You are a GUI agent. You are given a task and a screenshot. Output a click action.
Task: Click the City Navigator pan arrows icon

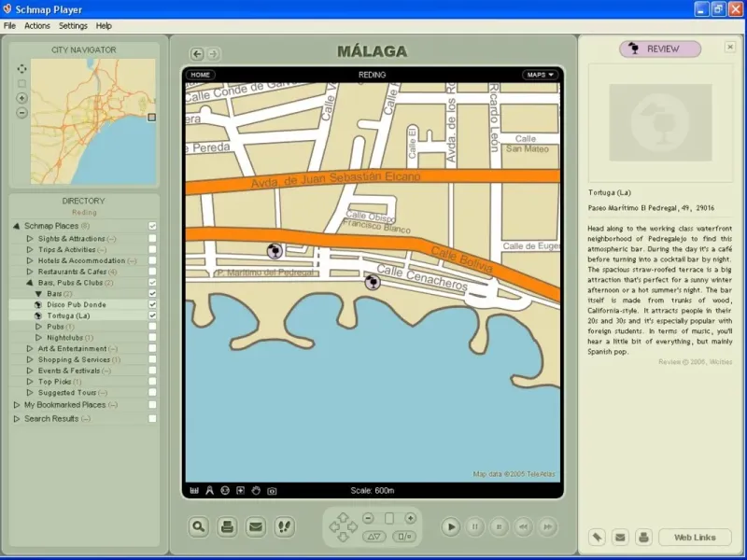[x=21, y=69]
